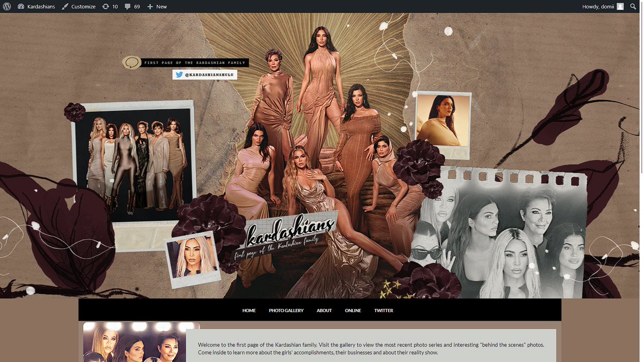
Task: Click the speech bubble icon in header
Action: 131,63
